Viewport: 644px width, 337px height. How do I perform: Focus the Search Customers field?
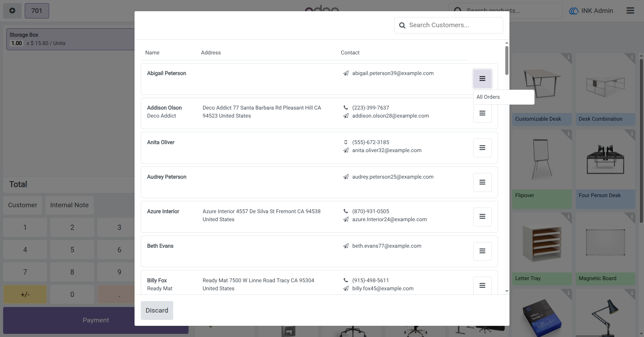(449, 25)
